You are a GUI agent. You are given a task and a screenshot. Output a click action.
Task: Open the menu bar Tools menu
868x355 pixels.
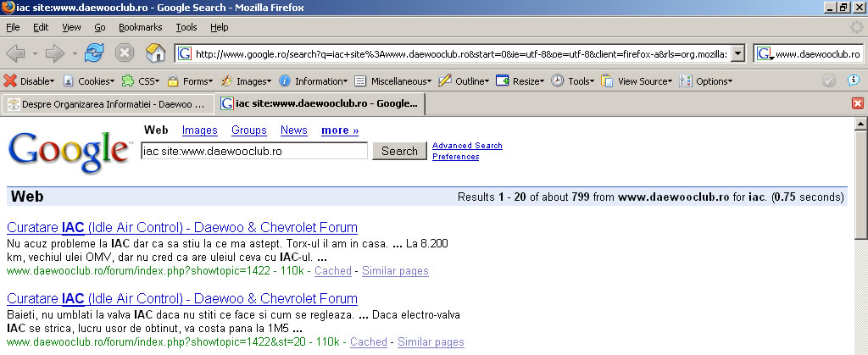click(186, 27)
